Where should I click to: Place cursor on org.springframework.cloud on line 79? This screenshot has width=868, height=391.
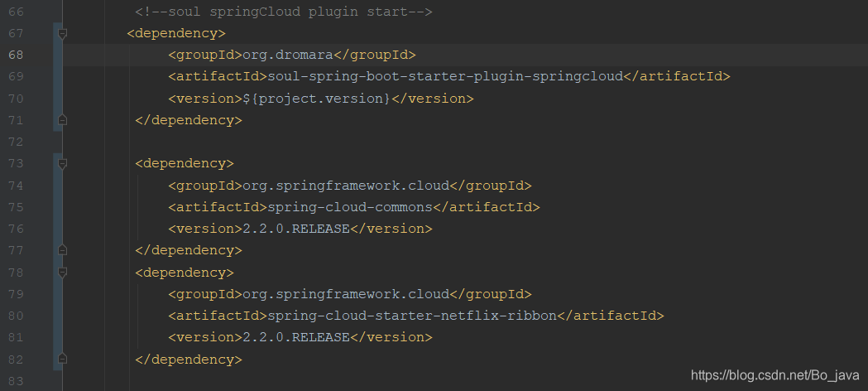(x=346, y=293)
